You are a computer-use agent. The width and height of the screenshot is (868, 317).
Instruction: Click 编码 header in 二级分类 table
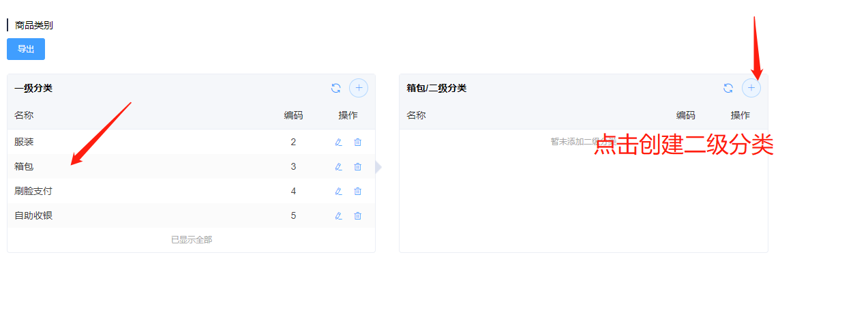[x=686, y=115]
